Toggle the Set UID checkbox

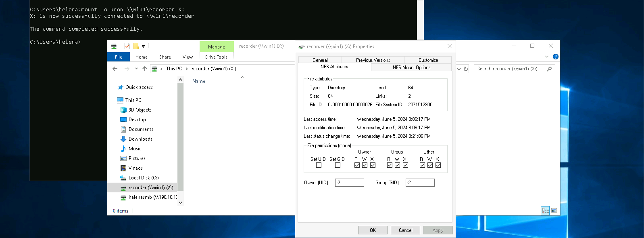(319, 165)
